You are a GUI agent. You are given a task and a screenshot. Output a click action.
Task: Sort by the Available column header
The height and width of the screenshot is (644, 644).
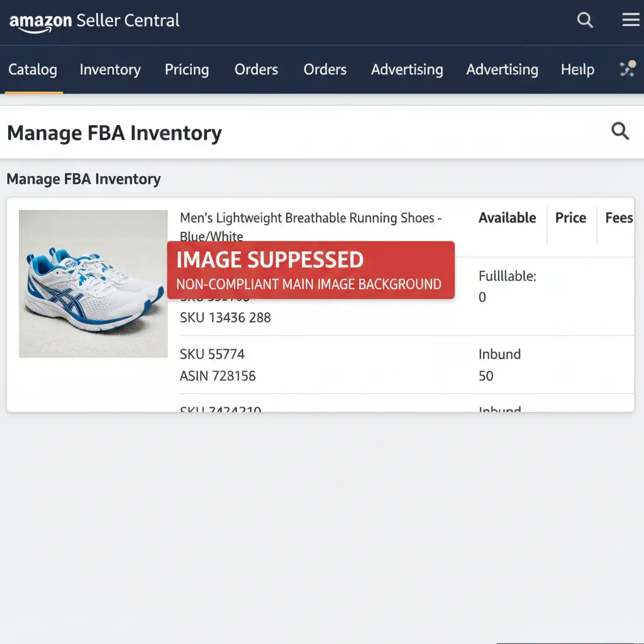click(x=507, y=218)
